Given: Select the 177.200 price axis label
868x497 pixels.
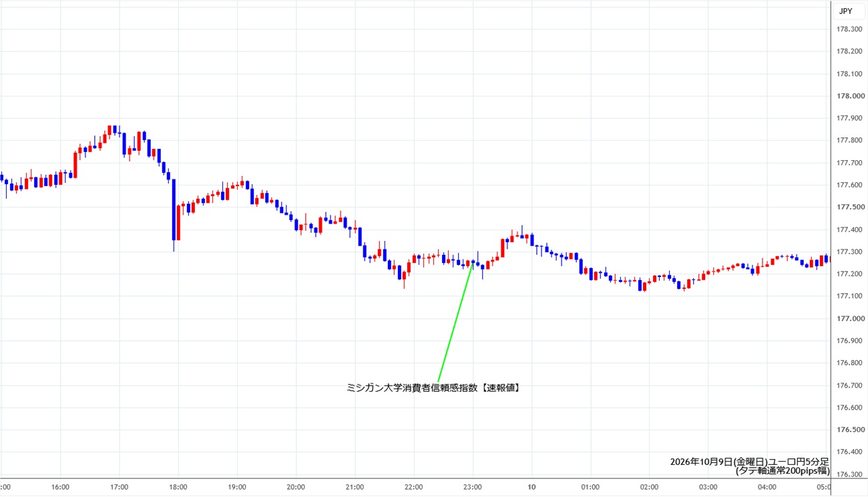Looking at the screenshot, I should (848, 274).
